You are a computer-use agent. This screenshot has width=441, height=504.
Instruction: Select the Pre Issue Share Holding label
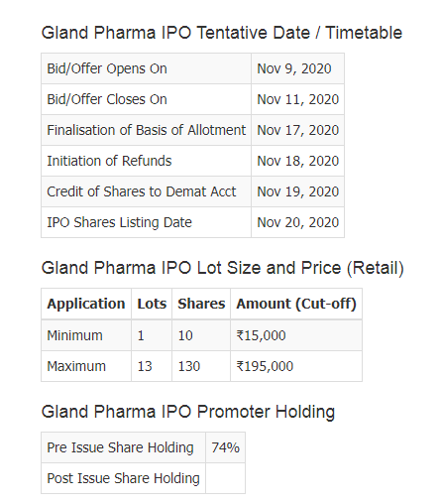120,447
